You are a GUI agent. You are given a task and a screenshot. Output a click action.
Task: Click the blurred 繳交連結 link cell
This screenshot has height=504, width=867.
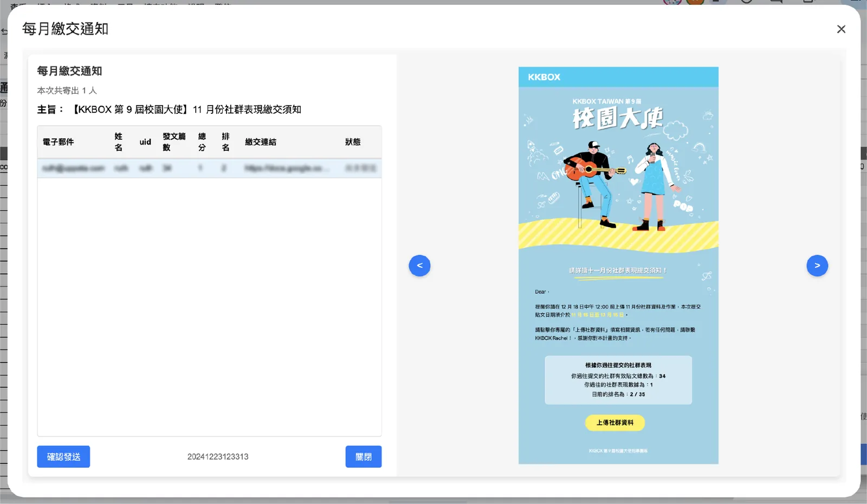coord(287,169)
